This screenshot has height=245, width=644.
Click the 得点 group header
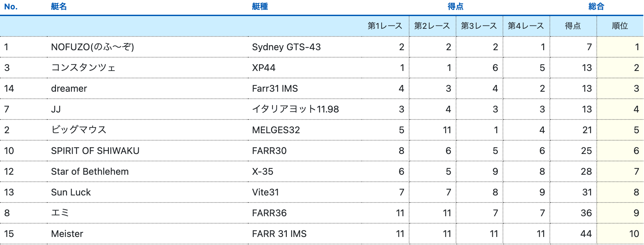point(455,7)
